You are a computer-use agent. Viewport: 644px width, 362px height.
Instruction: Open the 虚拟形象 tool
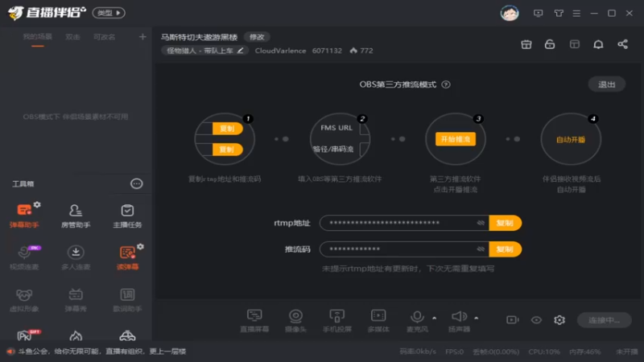pos(24,300)
